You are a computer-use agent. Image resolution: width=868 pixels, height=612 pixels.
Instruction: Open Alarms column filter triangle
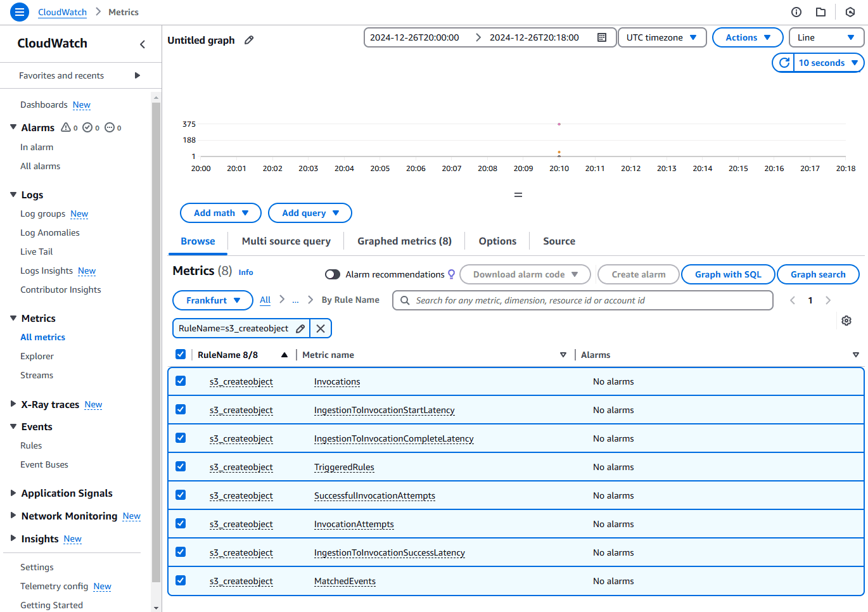pyautogui.click(x=856, y=355)
